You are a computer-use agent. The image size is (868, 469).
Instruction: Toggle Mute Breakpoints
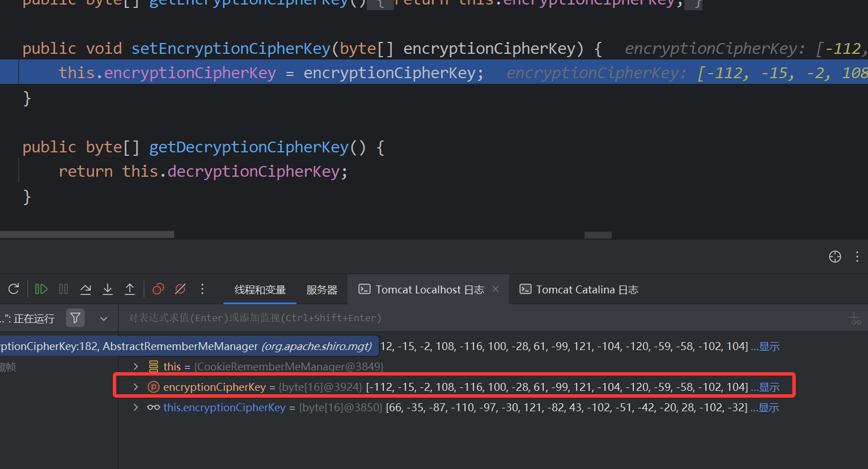pyautogui.click(x=180, y=289)
